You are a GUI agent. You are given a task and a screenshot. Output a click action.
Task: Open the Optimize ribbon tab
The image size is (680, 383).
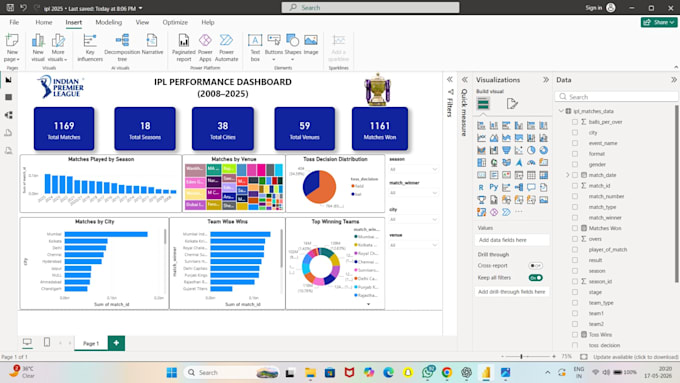coord(175,22)
